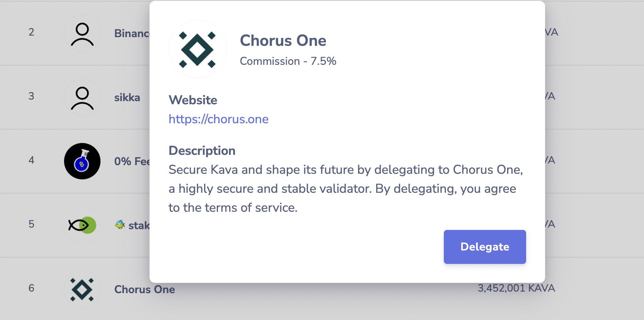The image size is (644, 320).
Task: Click the Delegate button
Action: pyautogui.click(x=485, y=247)
